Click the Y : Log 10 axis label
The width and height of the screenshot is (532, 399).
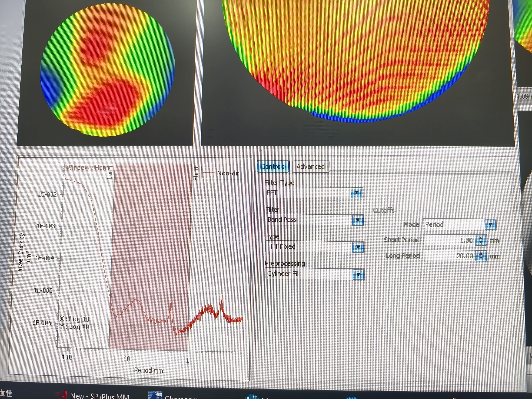75,327
